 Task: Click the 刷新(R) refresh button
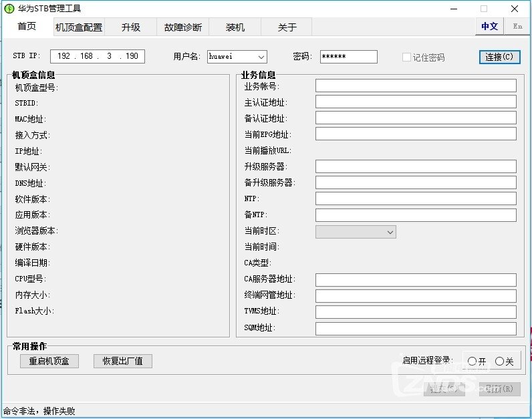click(x=499, y=389)
